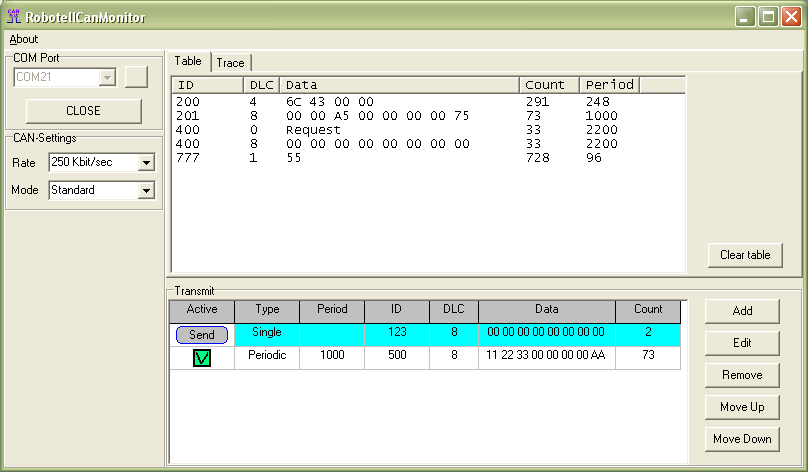Image resolution: width=808 pixels, height=472 pixels.
Task: Click the RobotellCanMonitor title bar icon
Action: pos(14,16)
